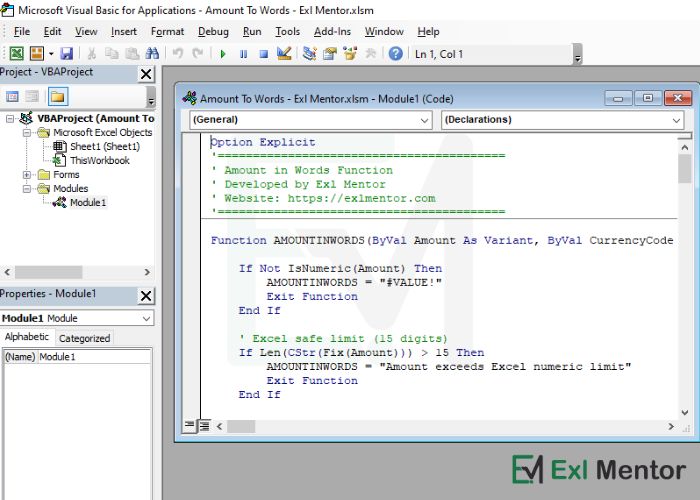700x500 pixels.
Task: Open the Window menu
Action: coord(384,32)
